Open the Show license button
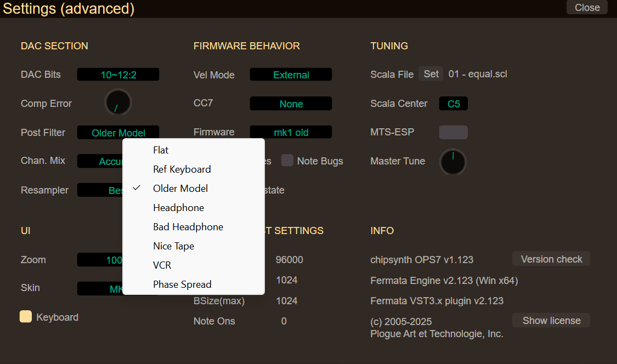Viewport: 617px width, 364px height. (551, 320)
